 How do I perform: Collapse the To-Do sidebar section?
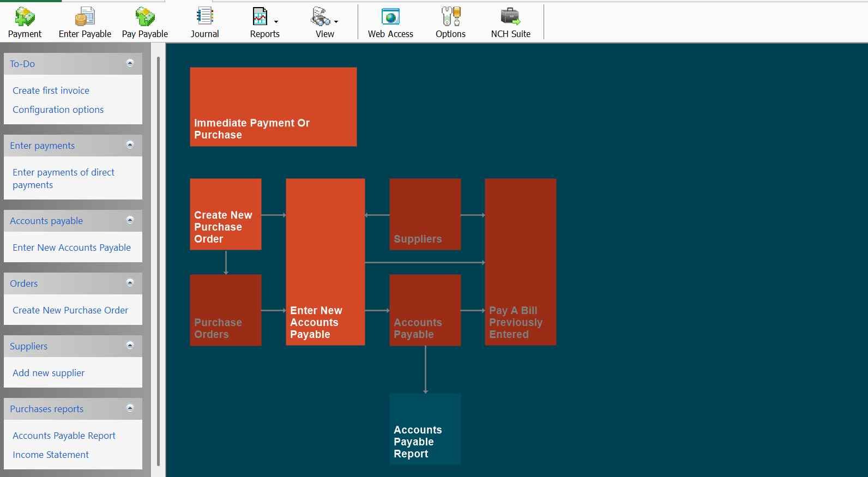tap(130, 63)
